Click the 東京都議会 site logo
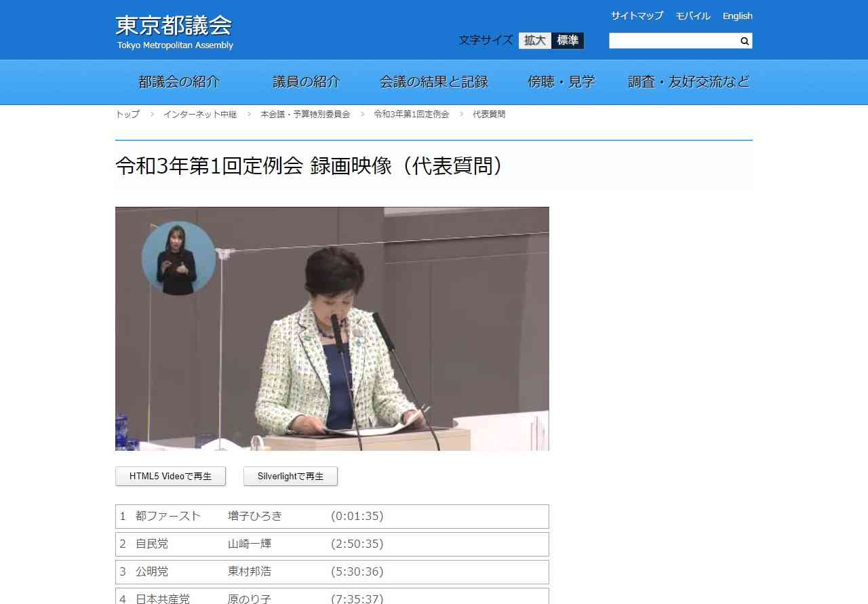Screen dimensions: 868x604 click(174, 32)
